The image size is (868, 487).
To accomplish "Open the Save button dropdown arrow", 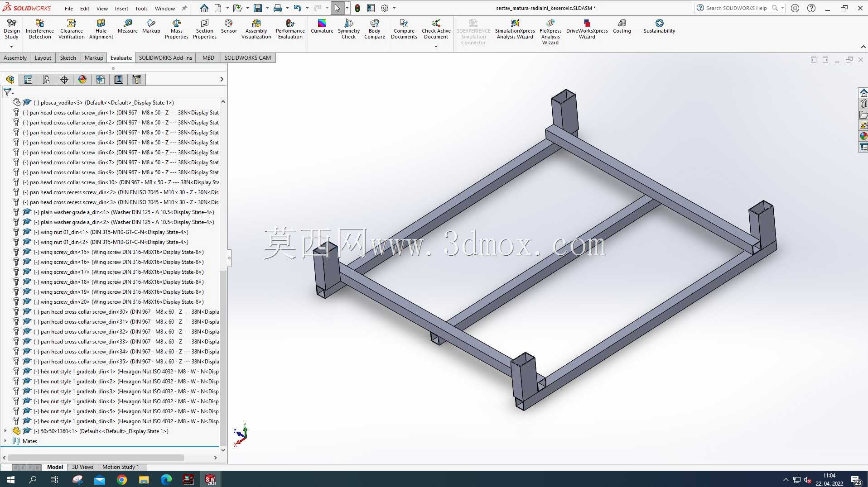I will [267, 8].
